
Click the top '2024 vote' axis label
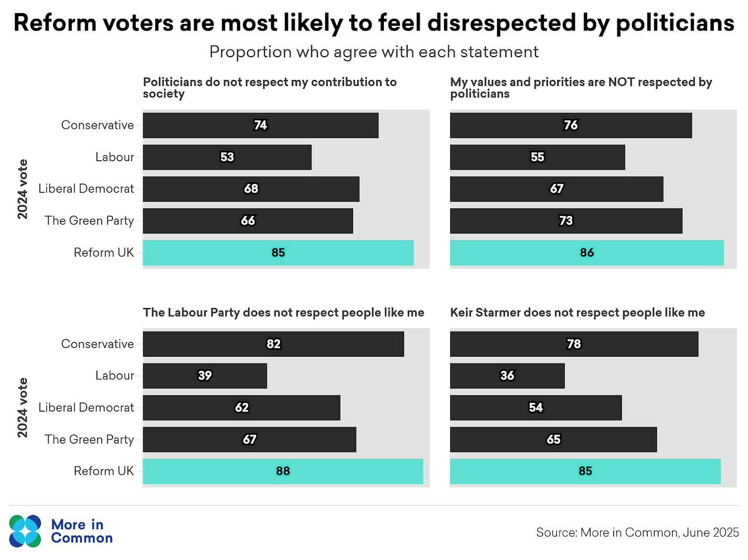pos(22,189)
